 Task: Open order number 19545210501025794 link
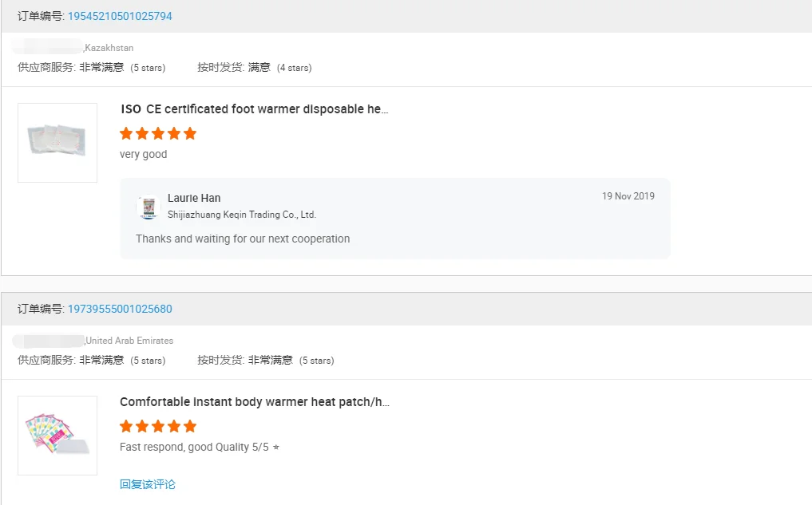pos(120,16)
